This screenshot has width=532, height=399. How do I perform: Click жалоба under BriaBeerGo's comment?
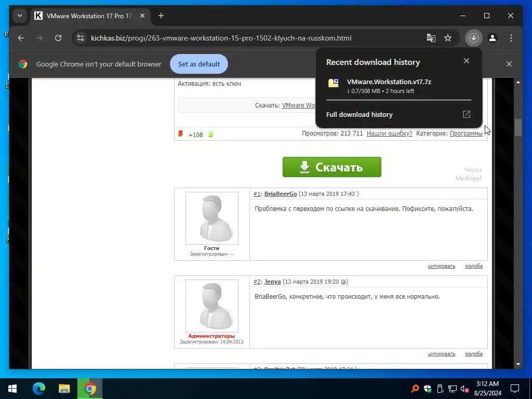[474, 266]
